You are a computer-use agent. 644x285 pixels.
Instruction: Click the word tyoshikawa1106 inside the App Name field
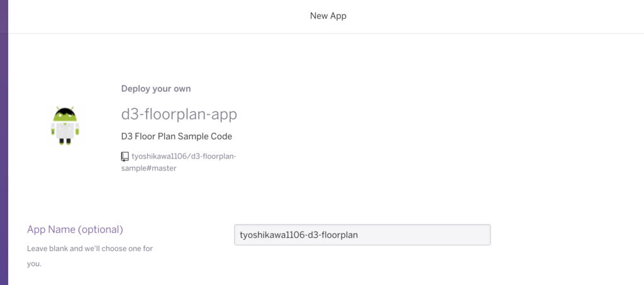267,235
